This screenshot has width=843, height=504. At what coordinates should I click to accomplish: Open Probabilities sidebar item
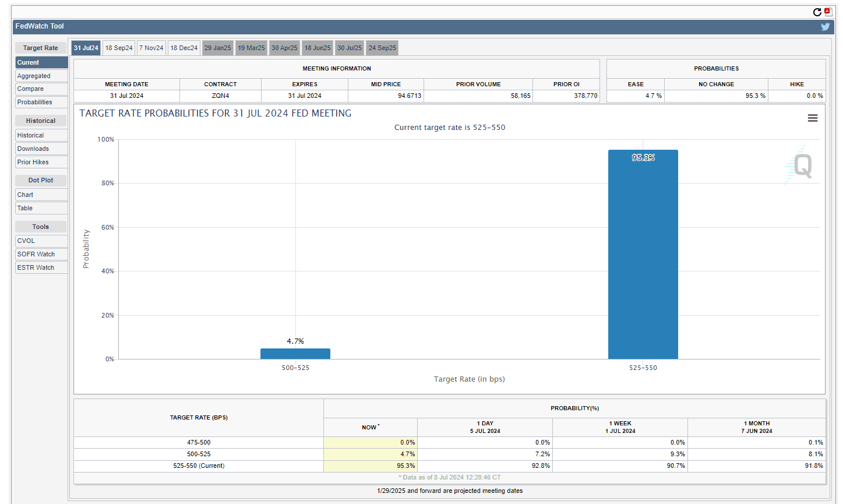34,103
